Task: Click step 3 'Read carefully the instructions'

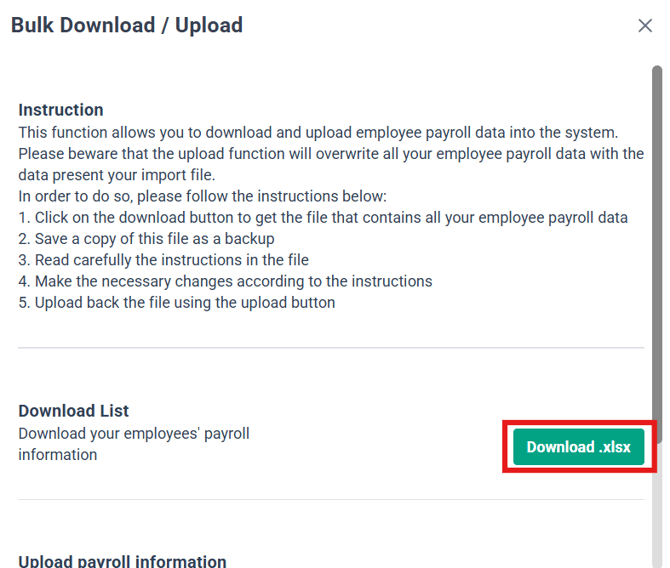Action: (163, 260)
